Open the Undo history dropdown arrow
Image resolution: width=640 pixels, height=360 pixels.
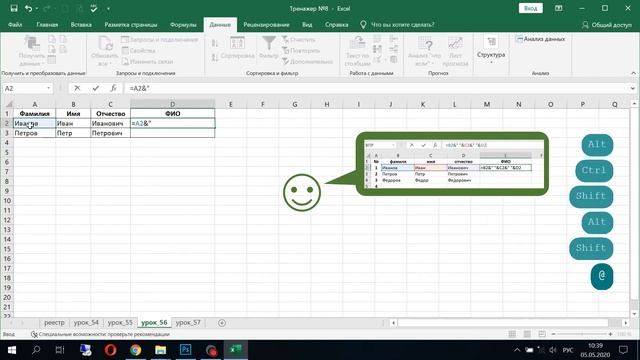pyautogui.click(x=36, y=9)
